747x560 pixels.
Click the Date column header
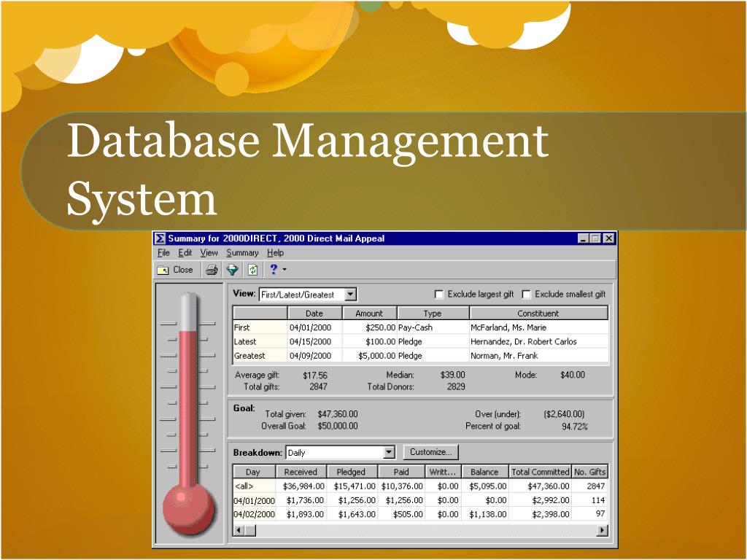[314, 314]
